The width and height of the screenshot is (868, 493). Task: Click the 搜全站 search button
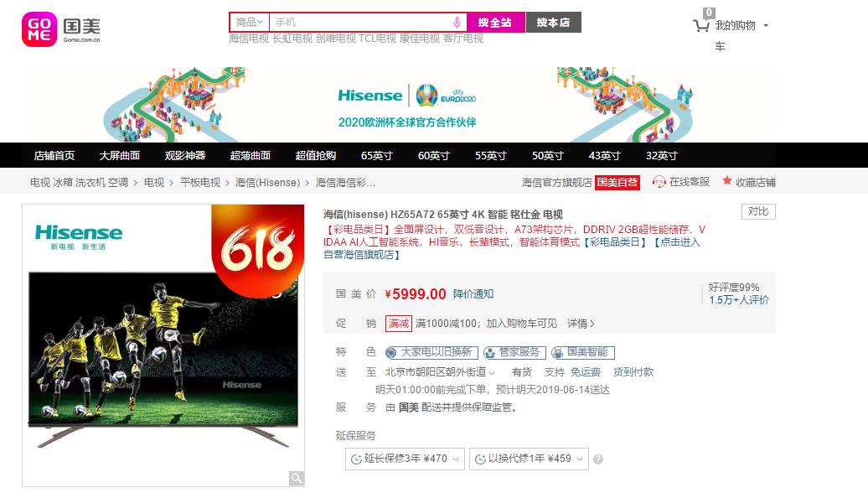tap(495, 23)
